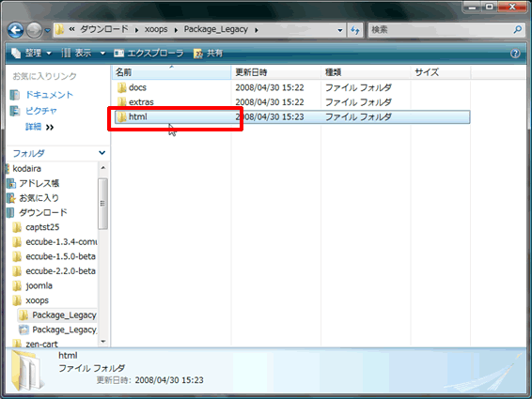Viewport: 532px width, 399px height.
Task: Open the 整理 organize dropdown menu
Action: pos(31,54)
